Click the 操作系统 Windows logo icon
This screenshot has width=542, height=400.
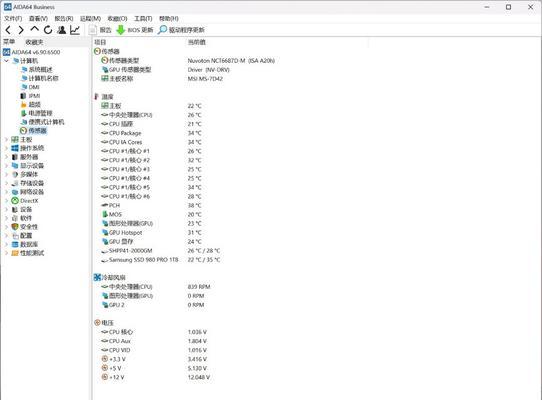click(15, 148)
